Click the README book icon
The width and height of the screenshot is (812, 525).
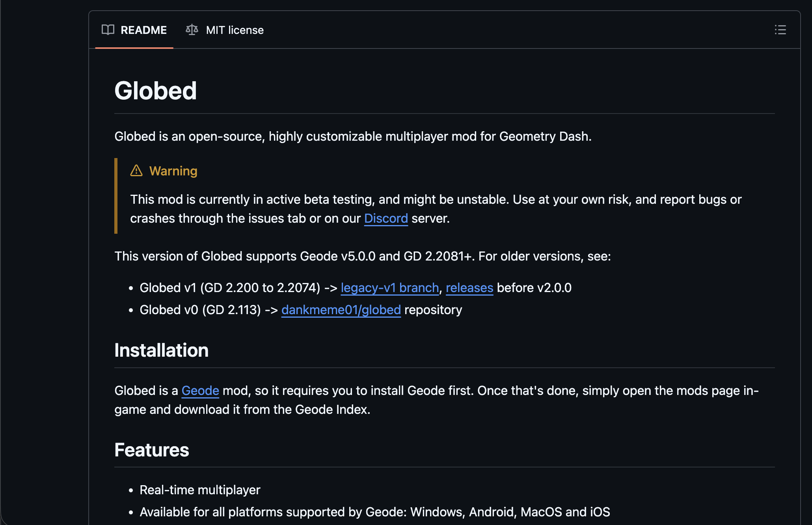[x=108, y=30]
